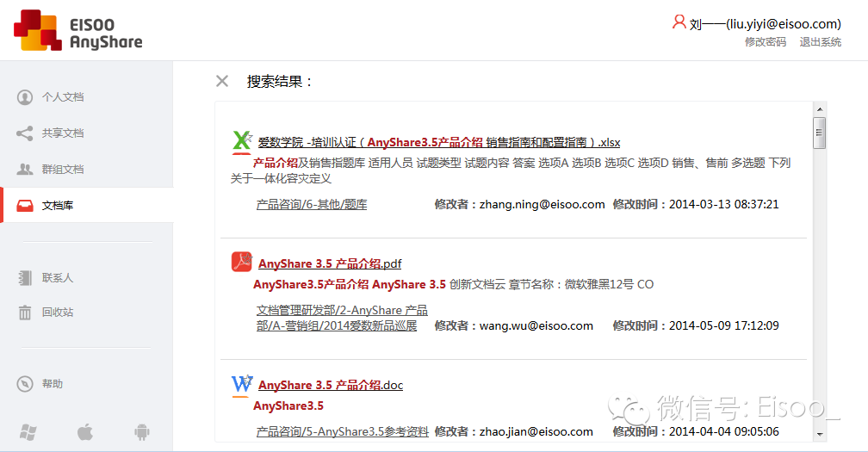The image size is (868, 452).
Task: Open 帮助 in the sidebar
Action: tap(52, 383)
